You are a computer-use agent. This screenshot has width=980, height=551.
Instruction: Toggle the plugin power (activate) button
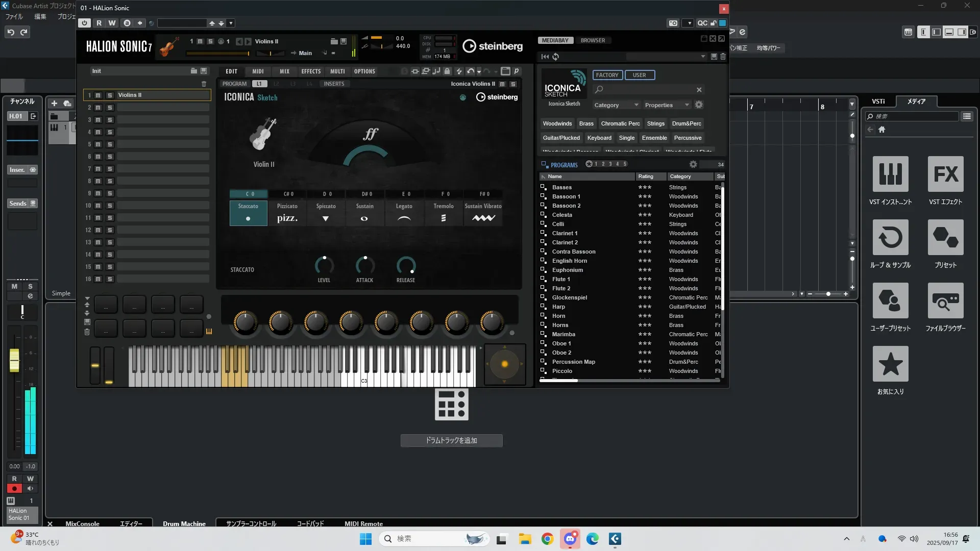click(84, 23)
